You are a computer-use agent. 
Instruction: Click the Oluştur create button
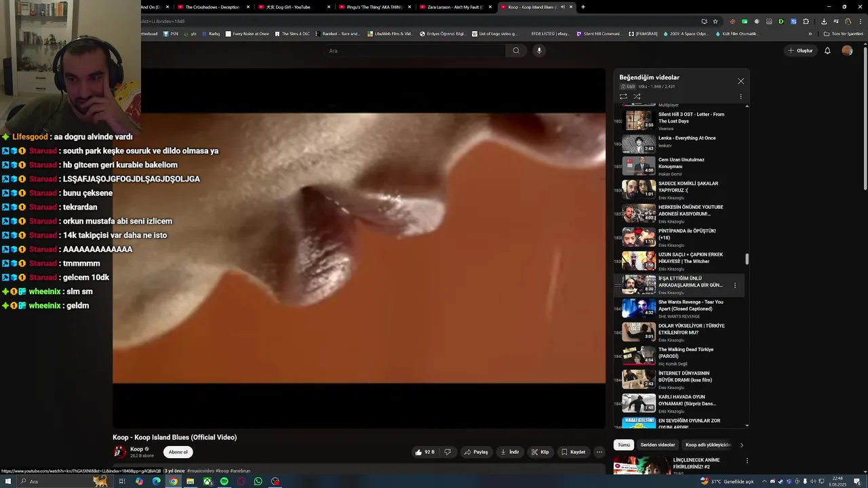[x=800, y=50]
